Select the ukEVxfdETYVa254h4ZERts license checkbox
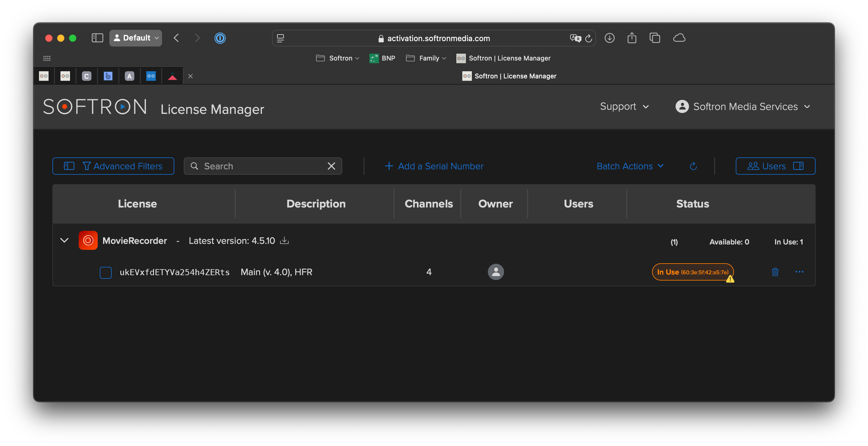868x446 pixels. click(105, 272)
